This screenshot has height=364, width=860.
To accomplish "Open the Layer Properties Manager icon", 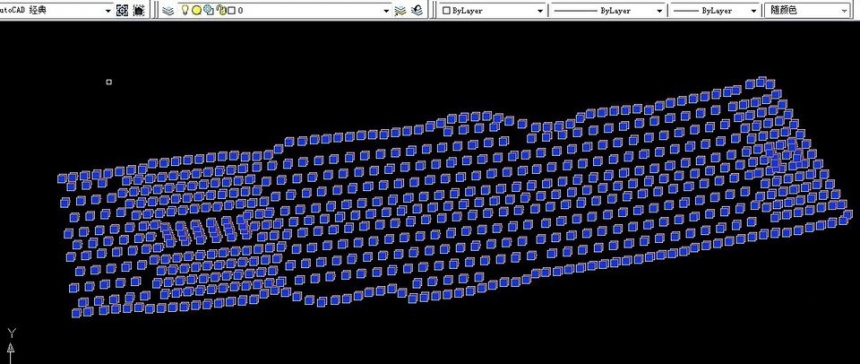I will [168, 10].
